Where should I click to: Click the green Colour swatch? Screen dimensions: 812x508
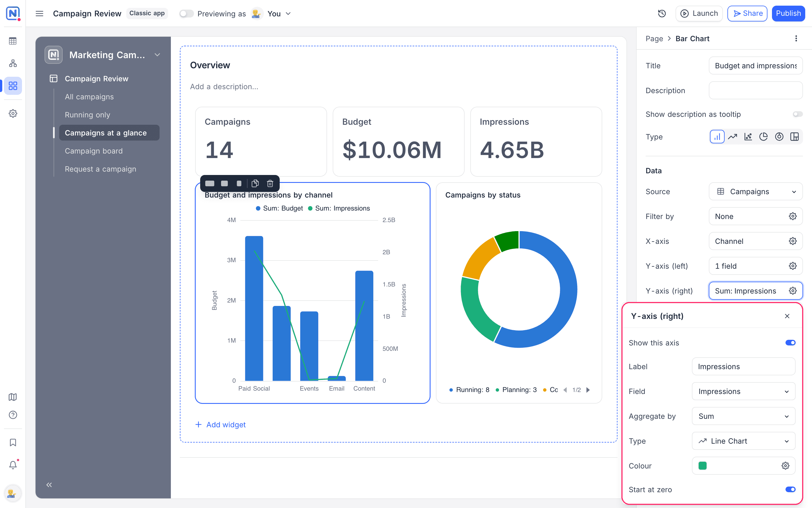click(x=703, y=466)
